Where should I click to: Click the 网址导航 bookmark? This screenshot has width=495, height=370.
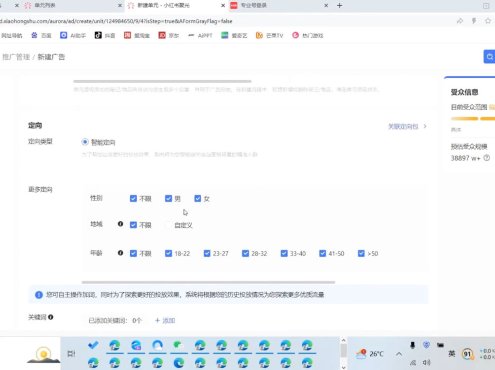click(x=12, y=35)
